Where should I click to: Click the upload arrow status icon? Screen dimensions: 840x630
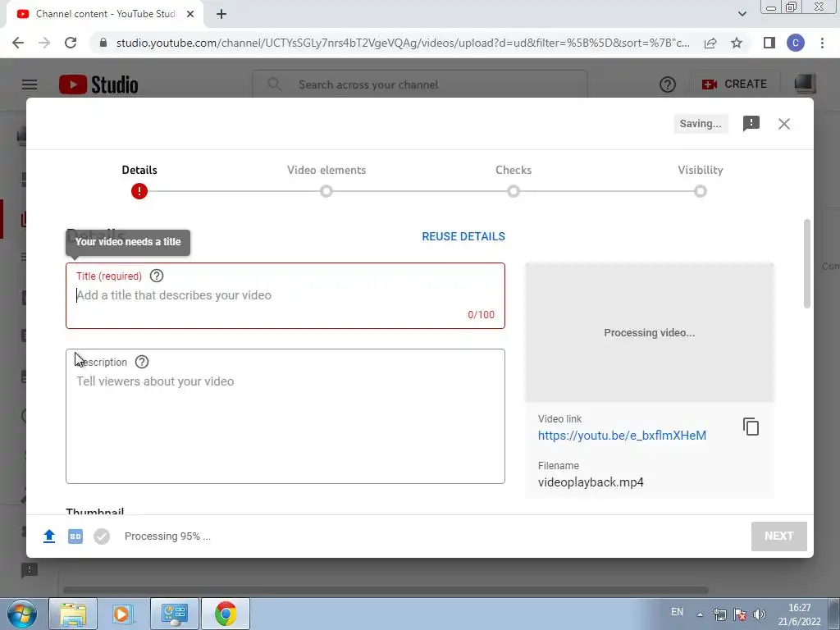coord(49,536)
